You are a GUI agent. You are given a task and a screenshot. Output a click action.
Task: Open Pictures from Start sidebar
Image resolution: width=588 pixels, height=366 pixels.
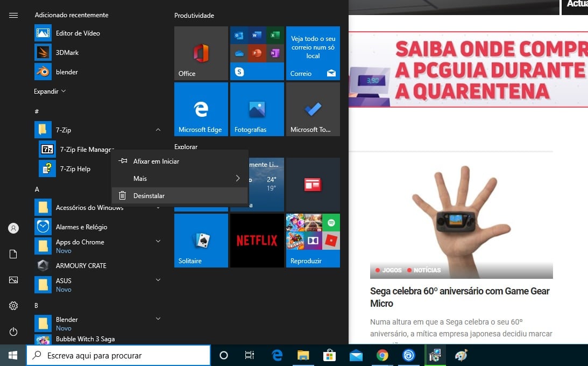click(13, 280)
